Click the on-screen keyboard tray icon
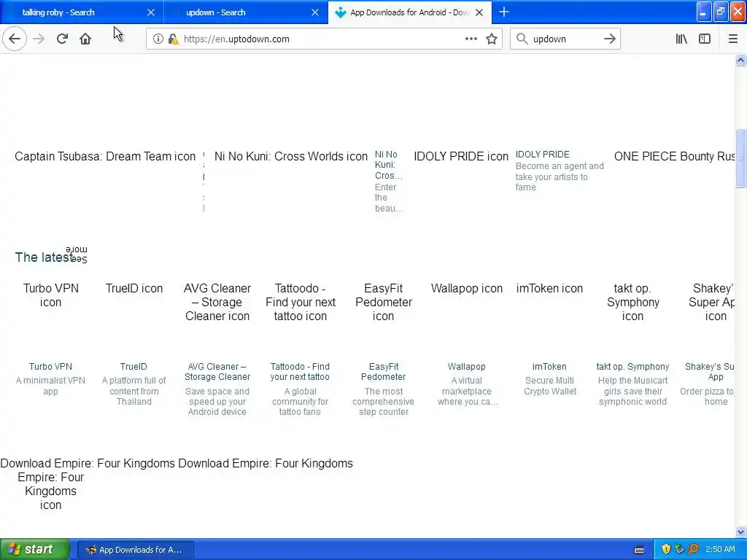The height and width of the screenshot is (560, 747). click(x=639, y=550)
